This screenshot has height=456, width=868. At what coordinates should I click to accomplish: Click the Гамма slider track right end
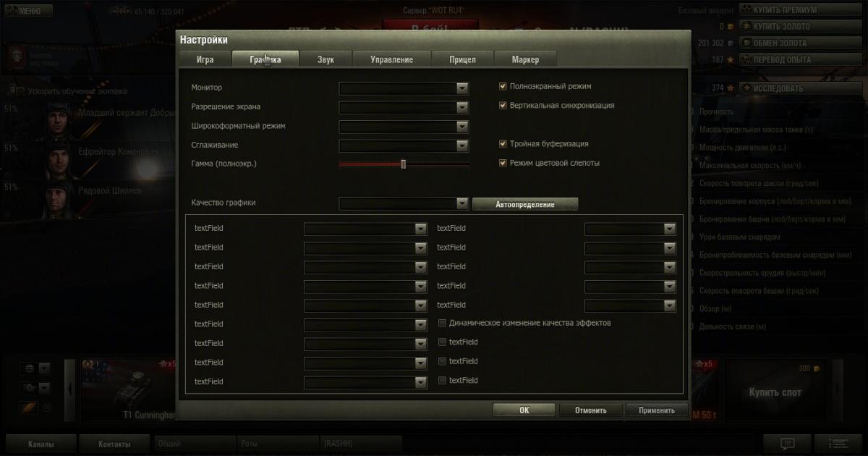468,164
